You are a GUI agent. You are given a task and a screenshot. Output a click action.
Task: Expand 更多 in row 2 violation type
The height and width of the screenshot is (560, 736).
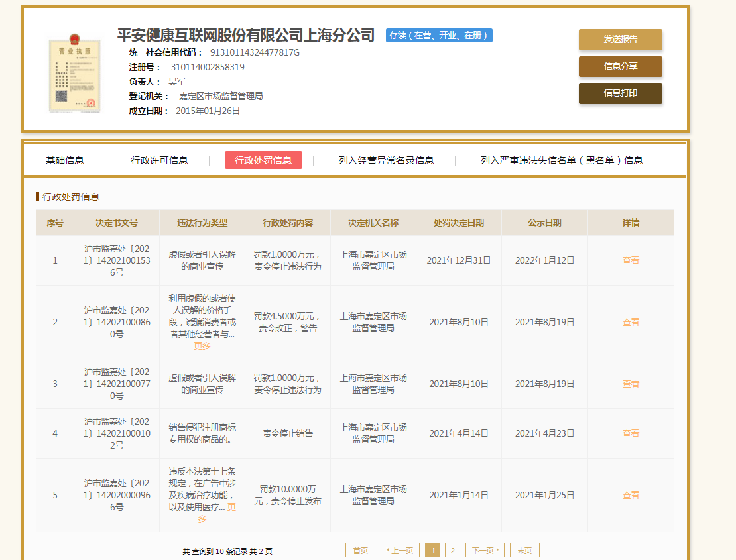(x=202, y=346)
